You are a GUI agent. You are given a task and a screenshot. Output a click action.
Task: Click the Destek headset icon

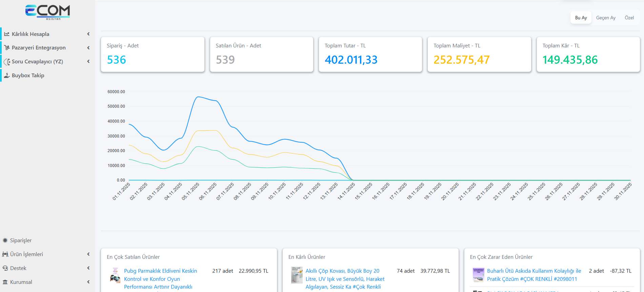5,268
